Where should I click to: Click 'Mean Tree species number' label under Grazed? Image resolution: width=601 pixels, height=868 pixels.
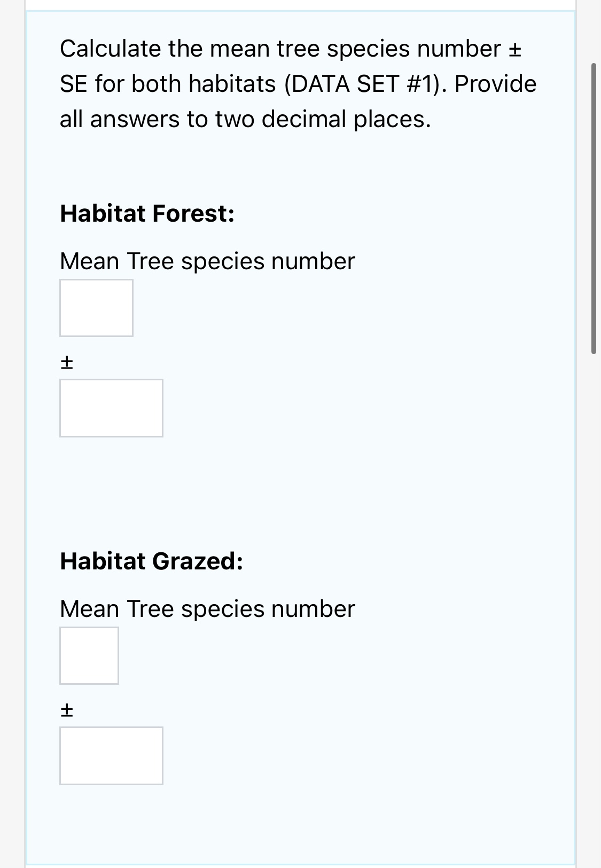coord(207,609)
